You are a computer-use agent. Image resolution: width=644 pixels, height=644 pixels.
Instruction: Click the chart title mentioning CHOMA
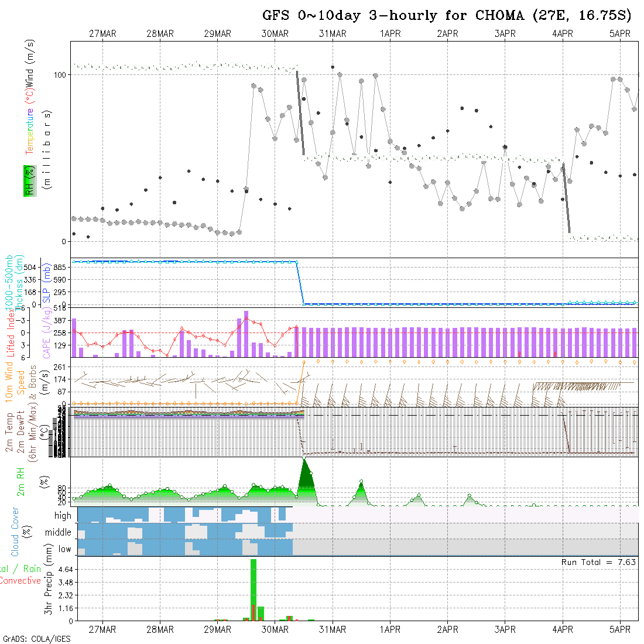coord(451,16)
